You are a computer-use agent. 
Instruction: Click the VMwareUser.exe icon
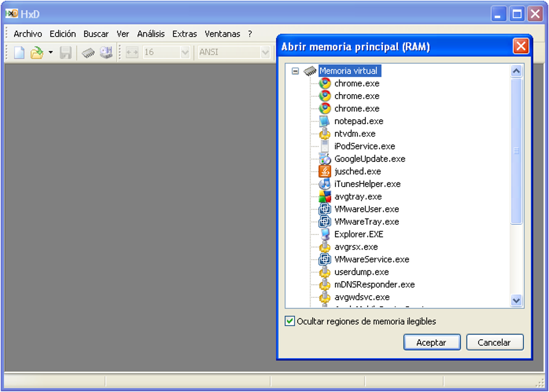[x=325, y=210]
